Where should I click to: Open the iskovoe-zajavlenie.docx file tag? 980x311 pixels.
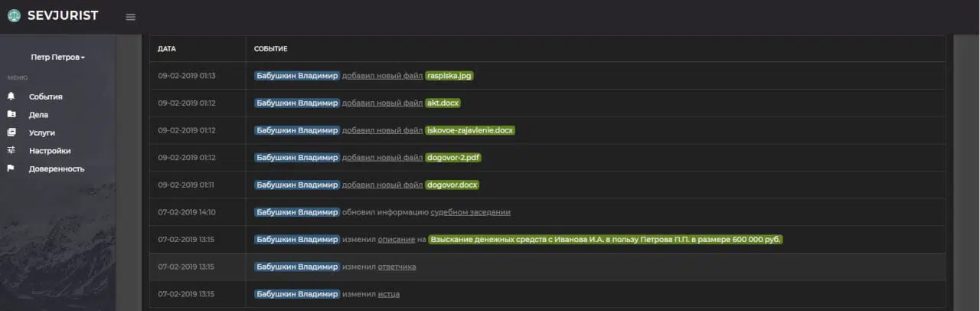[x=470, y=130]
